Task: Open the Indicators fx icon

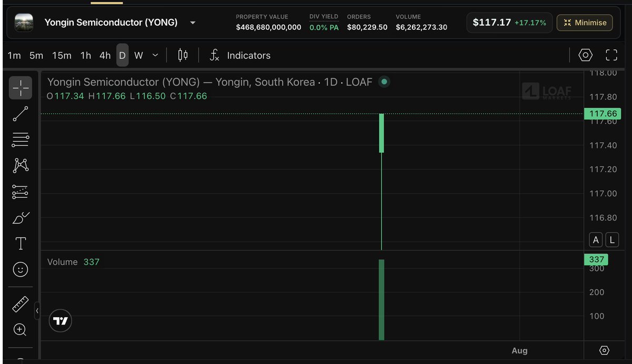Action: [x=214, y=55]
